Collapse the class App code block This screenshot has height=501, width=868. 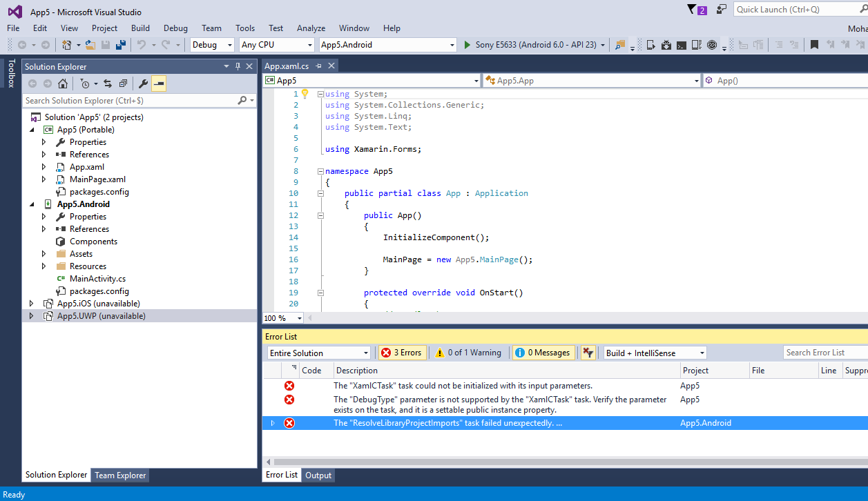320,193
